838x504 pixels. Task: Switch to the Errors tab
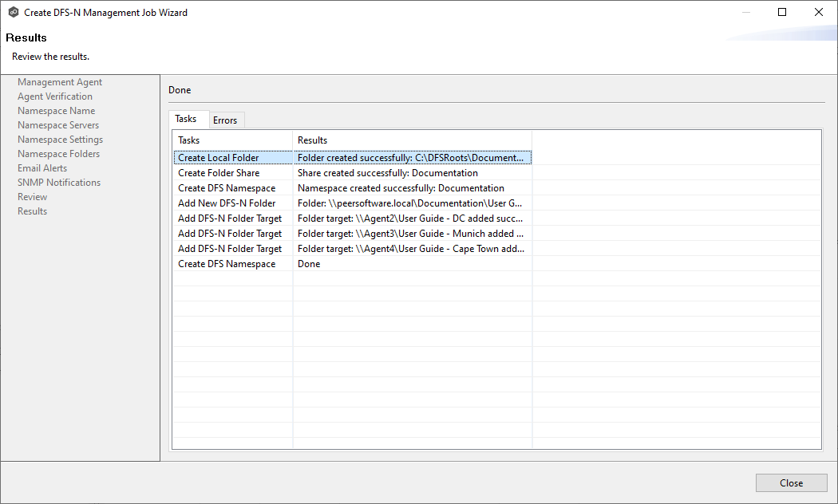point(225,120)
